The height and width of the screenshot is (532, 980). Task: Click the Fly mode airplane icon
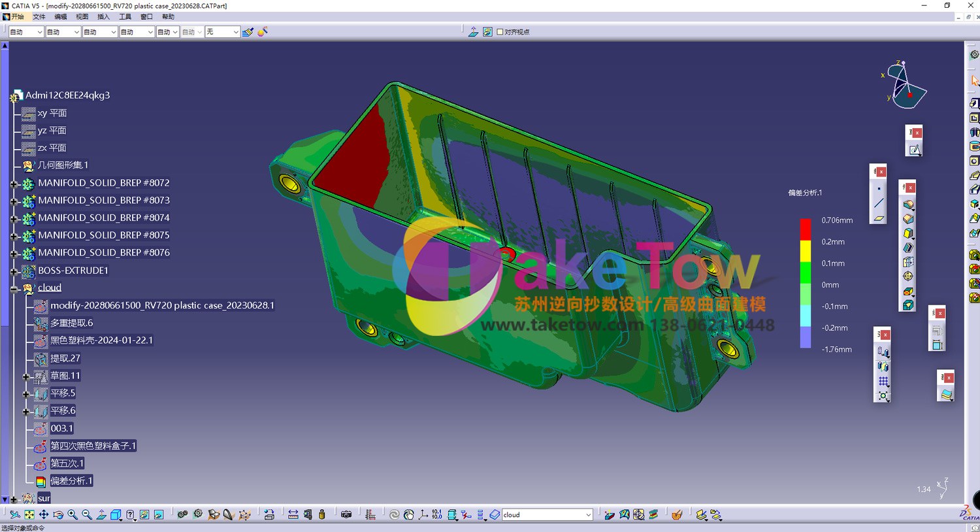15,515
